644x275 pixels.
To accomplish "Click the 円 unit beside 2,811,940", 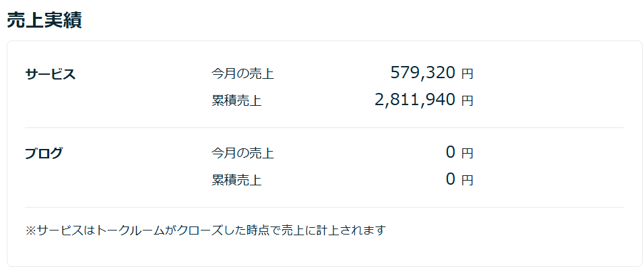I will 467,101.
